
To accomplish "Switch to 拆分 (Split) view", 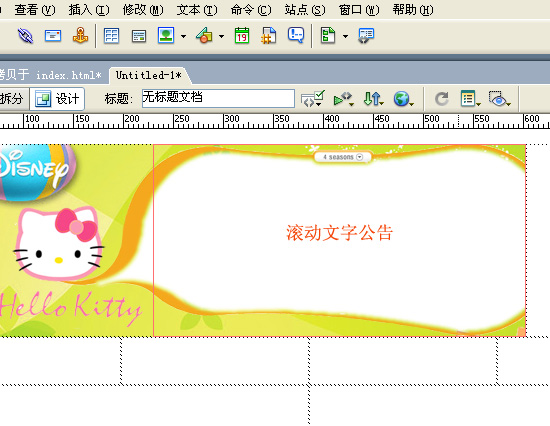I will tap(13, 99).
